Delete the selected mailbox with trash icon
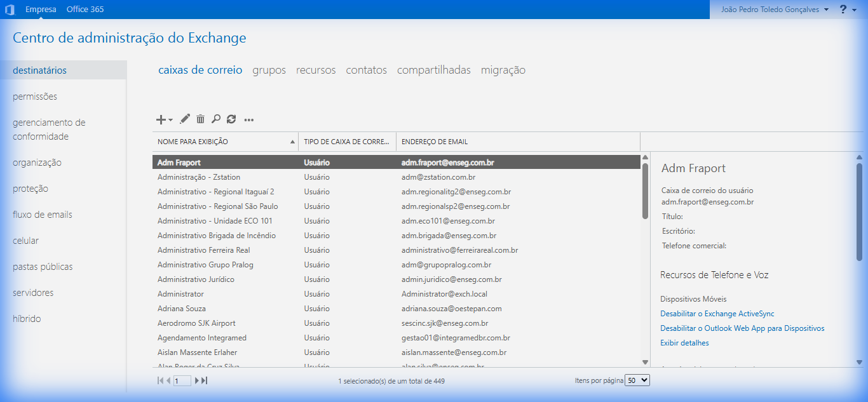 point(200,119)
